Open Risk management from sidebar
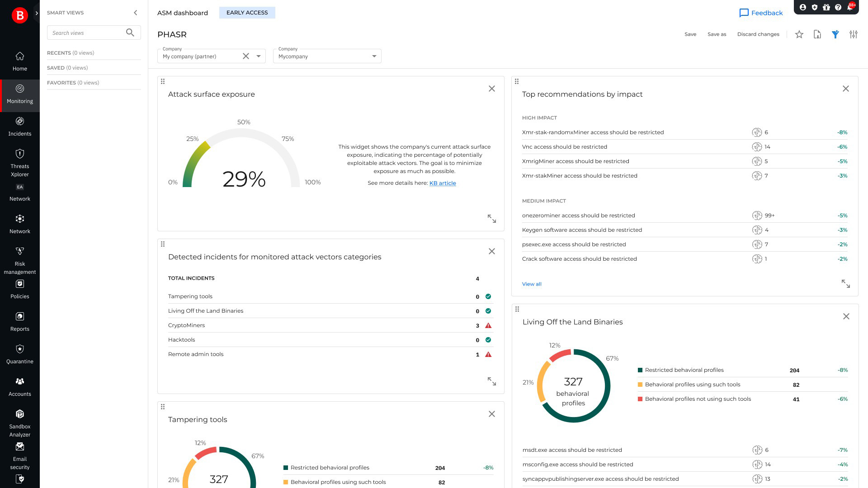Viewport: 868px width, 488px height. click(x=20, y=260)
